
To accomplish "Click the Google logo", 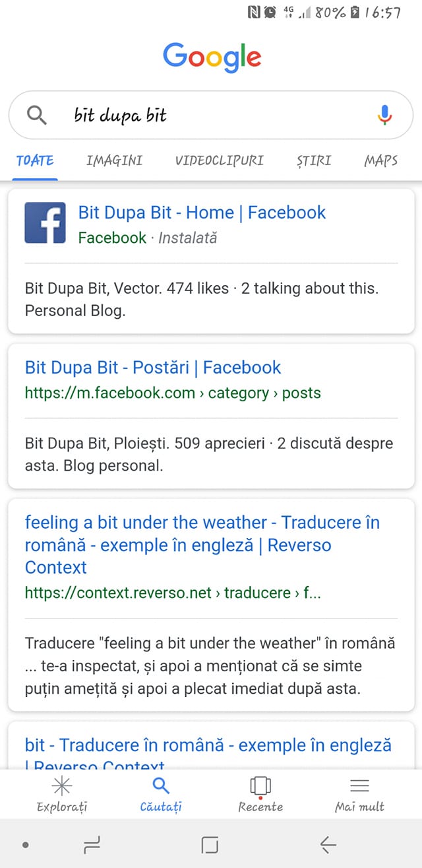I will [x=212, y=57].
